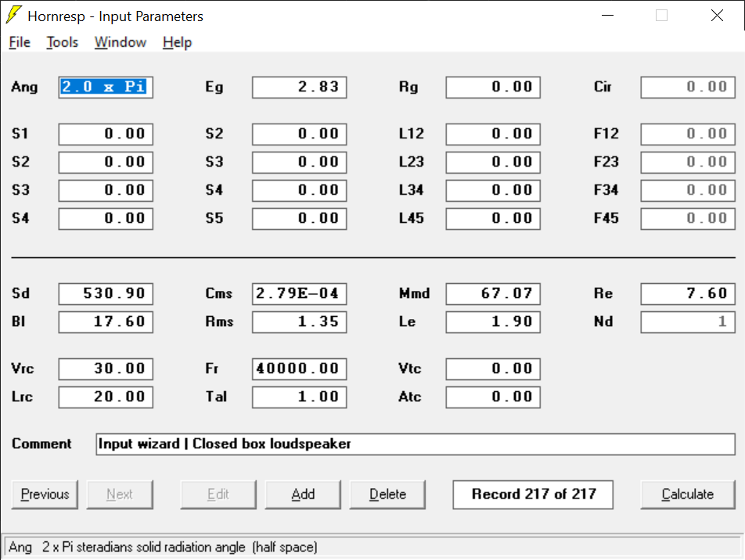745x560 pixels.
Task: Select the Ang field showing 2.0 x Pi
Action: pyautogui.click(x=106, y=88)
